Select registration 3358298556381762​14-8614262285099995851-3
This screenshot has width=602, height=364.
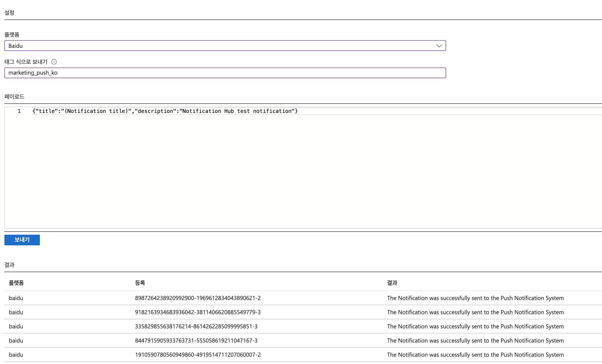(x=196, y=326)
